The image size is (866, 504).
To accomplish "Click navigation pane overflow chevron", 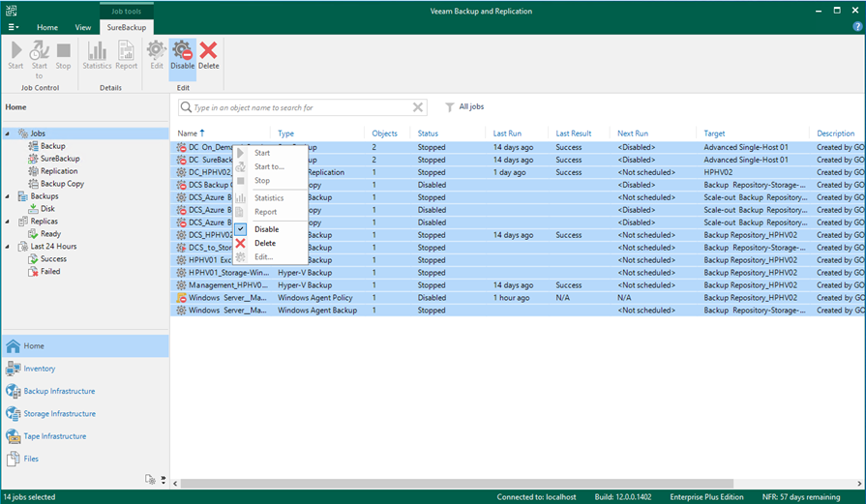I will coord(164,479).
